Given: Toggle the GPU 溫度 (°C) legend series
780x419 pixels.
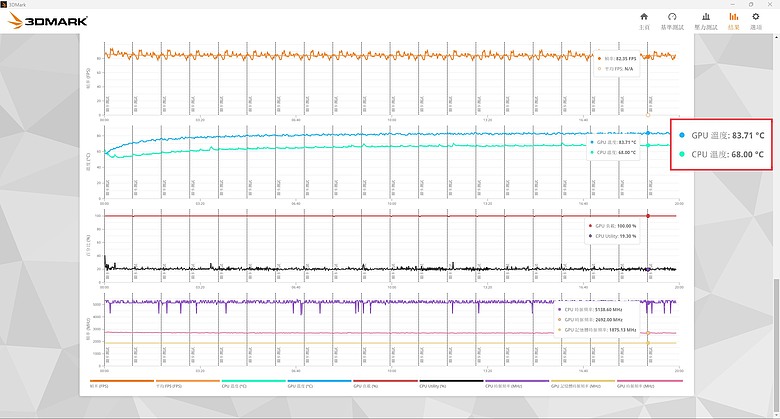Looking at the screenshot, I should coord(319,384).
